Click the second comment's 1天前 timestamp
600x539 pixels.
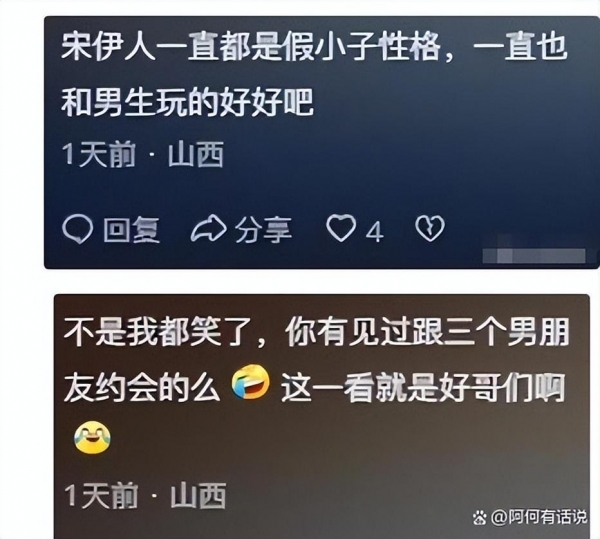[101, 495]
